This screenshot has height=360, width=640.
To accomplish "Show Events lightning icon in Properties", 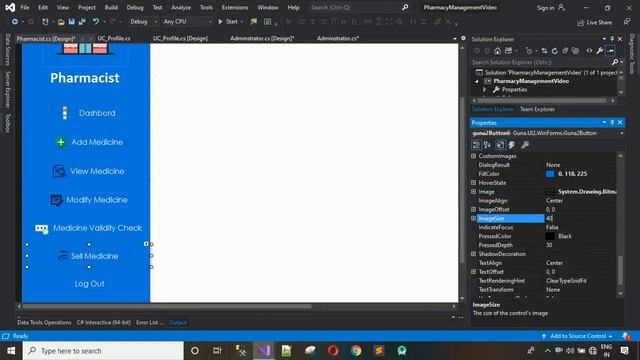I will coord(512,145).
